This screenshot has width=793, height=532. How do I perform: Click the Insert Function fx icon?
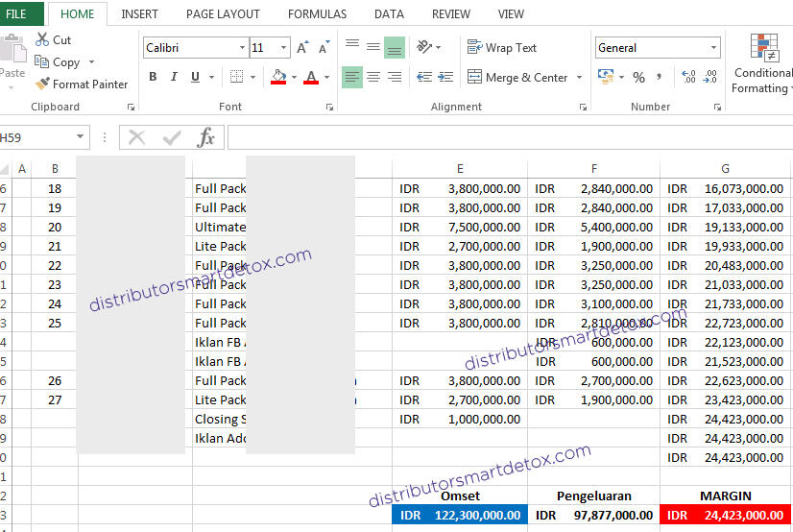[205, 137]
